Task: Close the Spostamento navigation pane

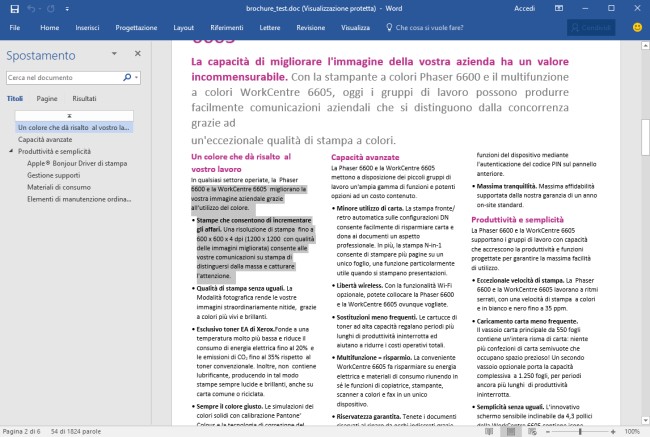Action: [x=138, y=53]
